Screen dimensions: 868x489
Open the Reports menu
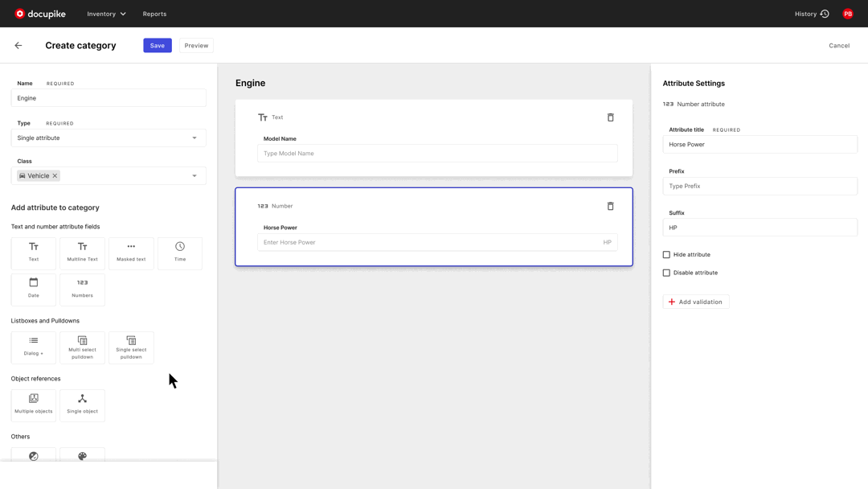coord(154,14)
